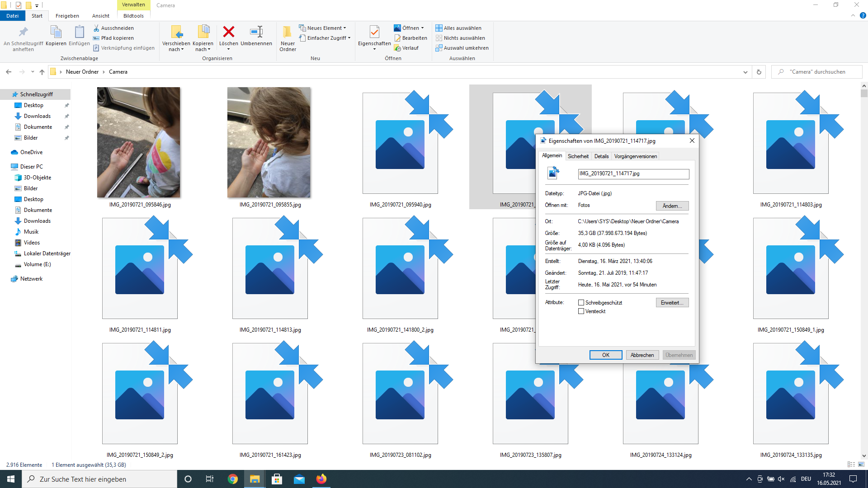
Task: Click the Kopieren icon in Zwischenablage group
Action: click(x=56, y=33)
